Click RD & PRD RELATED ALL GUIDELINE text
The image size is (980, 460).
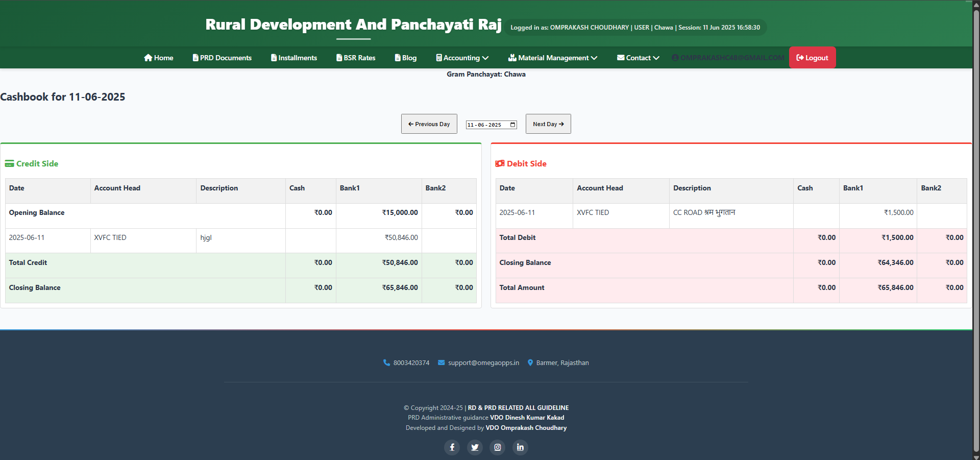point(518,408)
